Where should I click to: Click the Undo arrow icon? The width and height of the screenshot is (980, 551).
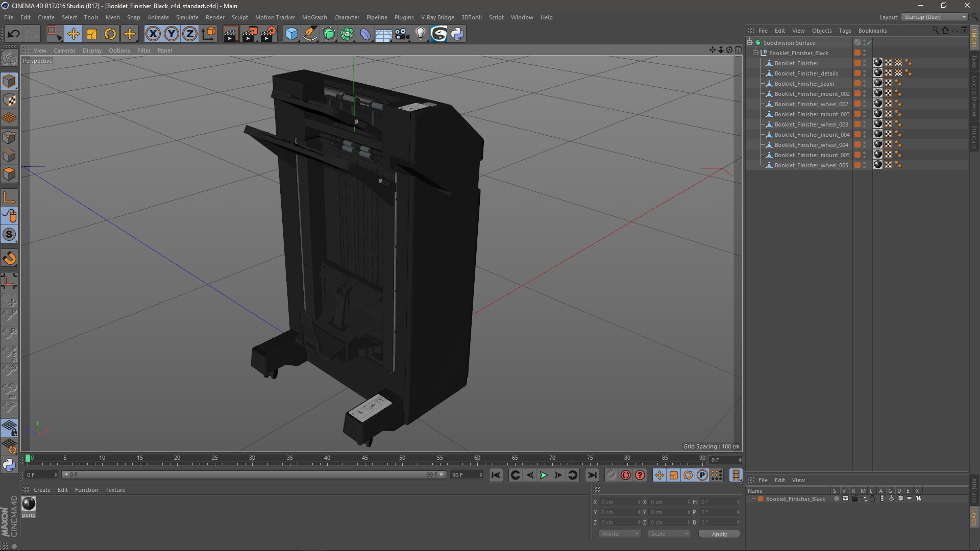pos(14,34)
